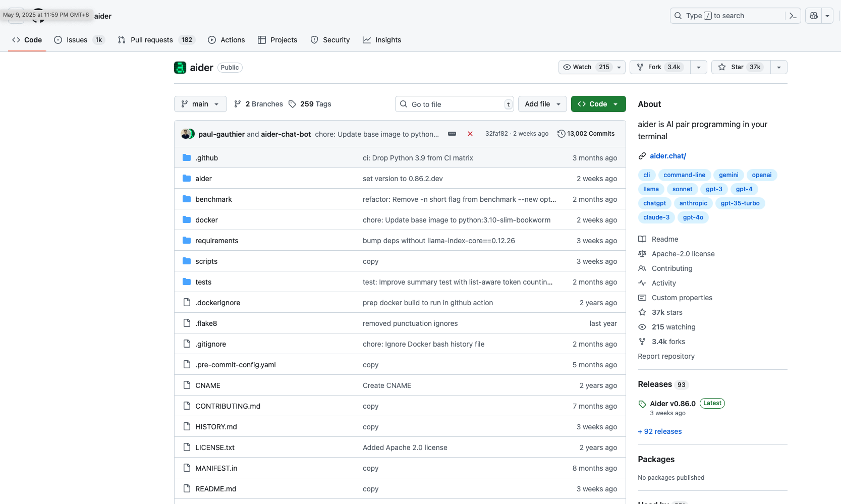This screenshot has height=504, width=841.
Task: Click paul-gauthier avatar on latest commit
Action: pyautogui.click(x=185, y=134)
